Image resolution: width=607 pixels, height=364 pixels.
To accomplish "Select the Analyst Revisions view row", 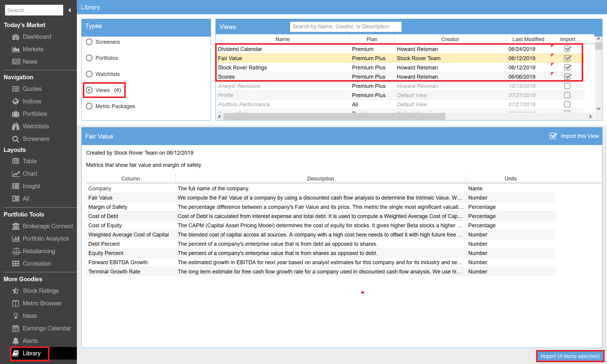I will coord(400,86).
